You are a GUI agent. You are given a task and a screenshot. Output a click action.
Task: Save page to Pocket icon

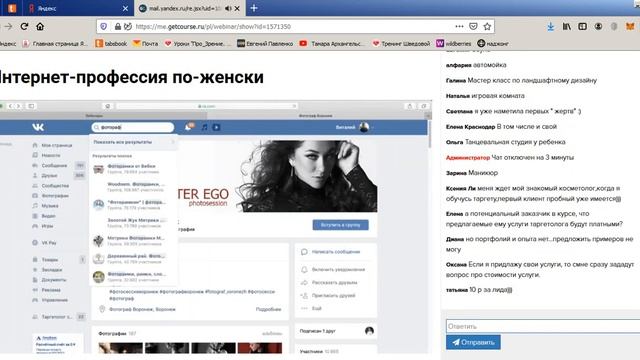[473, 27]
